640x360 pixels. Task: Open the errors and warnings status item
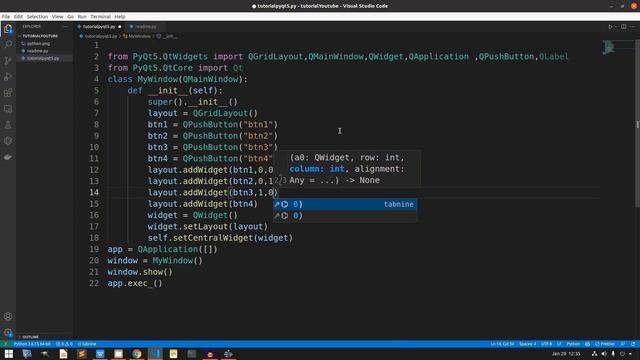[64, 344]
